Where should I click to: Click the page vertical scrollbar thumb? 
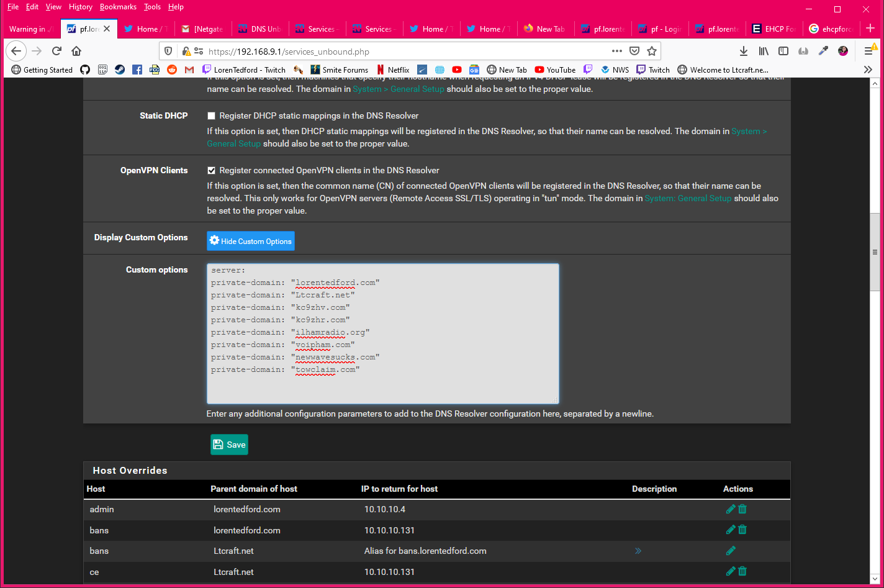tap(875, 252)
